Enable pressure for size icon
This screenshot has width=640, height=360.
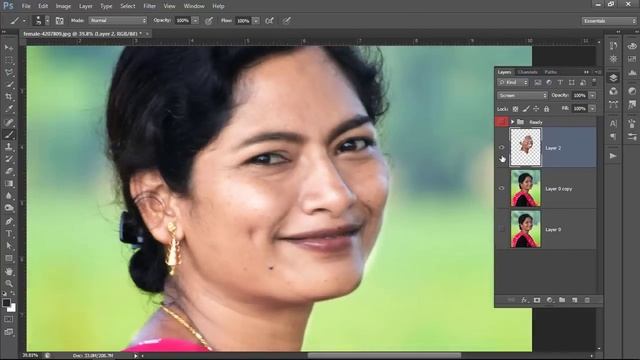287,20
